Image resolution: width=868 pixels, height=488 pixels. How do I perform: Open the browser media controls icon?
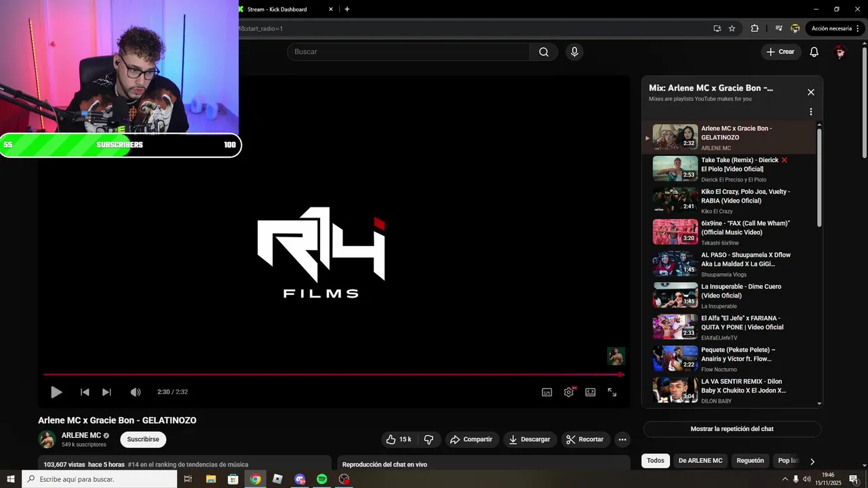pos(778,28)
